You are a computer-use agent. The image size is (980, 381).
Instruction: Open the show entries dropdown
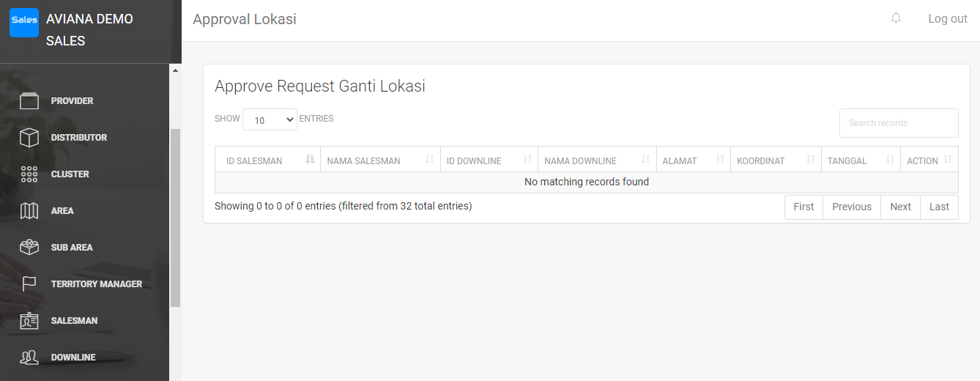tap(270, 119)
